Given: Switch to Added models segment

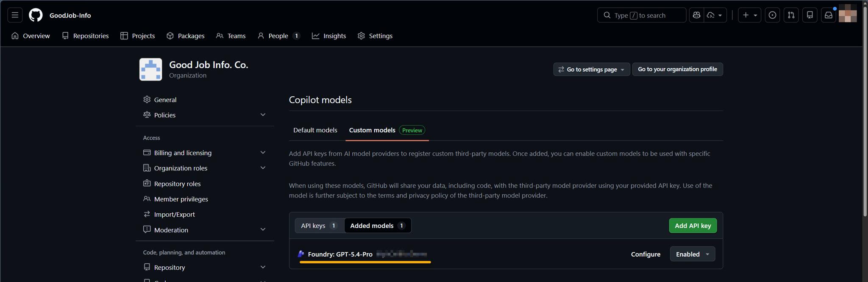Looking at the screenshot, I should pos(377,226).
